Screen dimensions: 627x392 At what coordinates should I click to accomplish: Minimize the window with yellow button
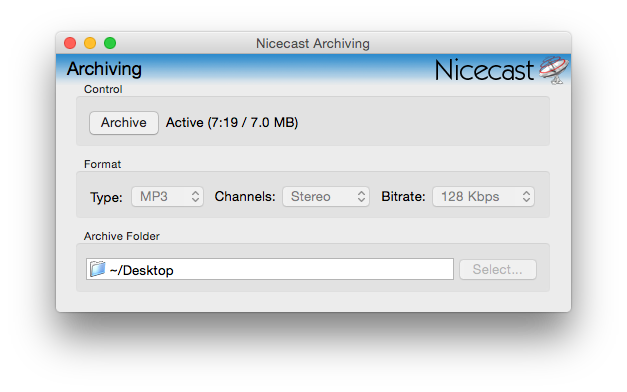tap(90, 43)
